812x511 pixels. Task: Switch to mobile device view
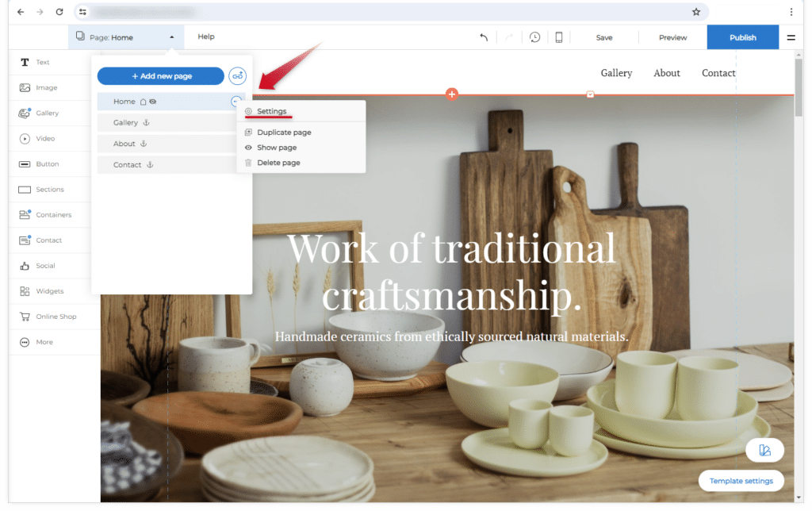click(559, 37)
